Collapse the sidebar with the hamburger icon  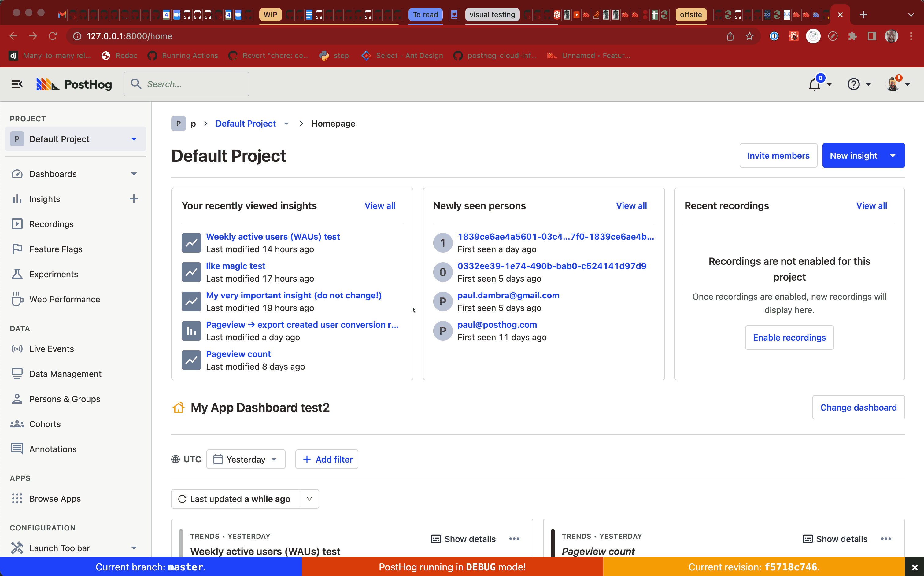tap(17, 84)
